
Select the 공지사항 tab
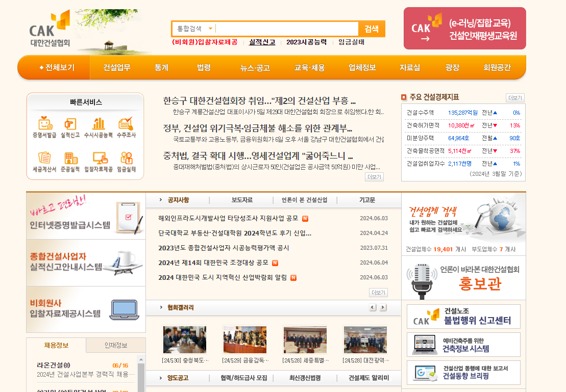click(x=178, y=200)
